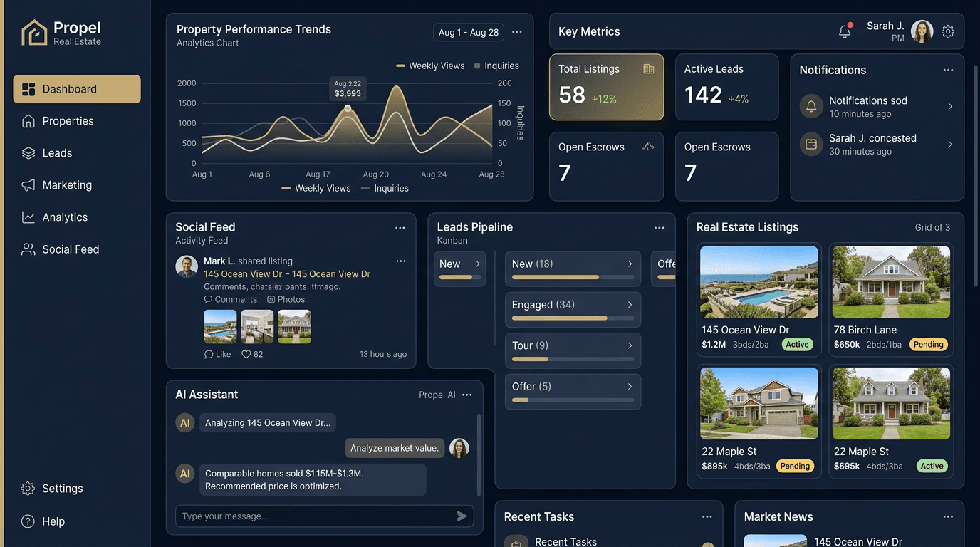
Task: Open the Dashboard sidebar item
Action: (77, 89)
